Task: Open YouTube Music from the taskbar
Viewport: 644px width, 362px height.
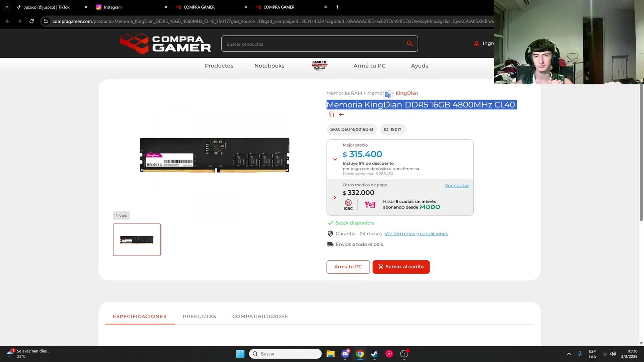Action: tap(389, 354)
